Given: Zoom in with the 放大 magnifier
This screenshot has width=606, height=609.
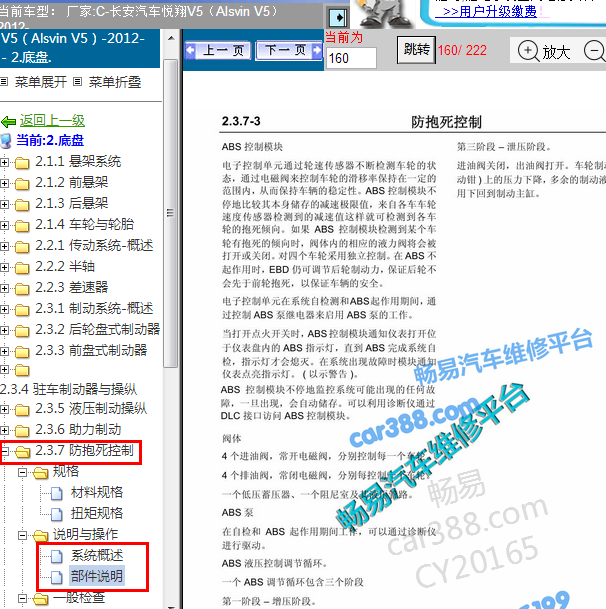Looking at the screenshot, I should [545, 51].
